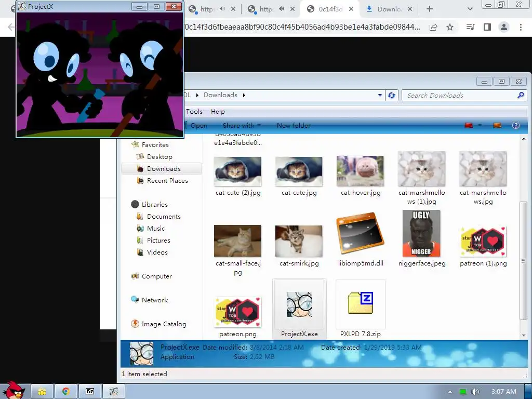
Task: Click the volume speaker tray icon
Action: pos(475,392)
